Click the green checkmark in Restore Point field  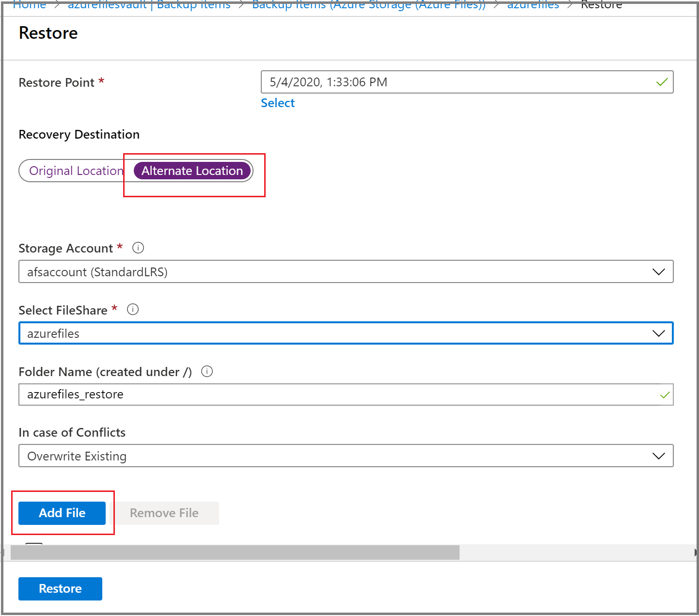point(662,82)
